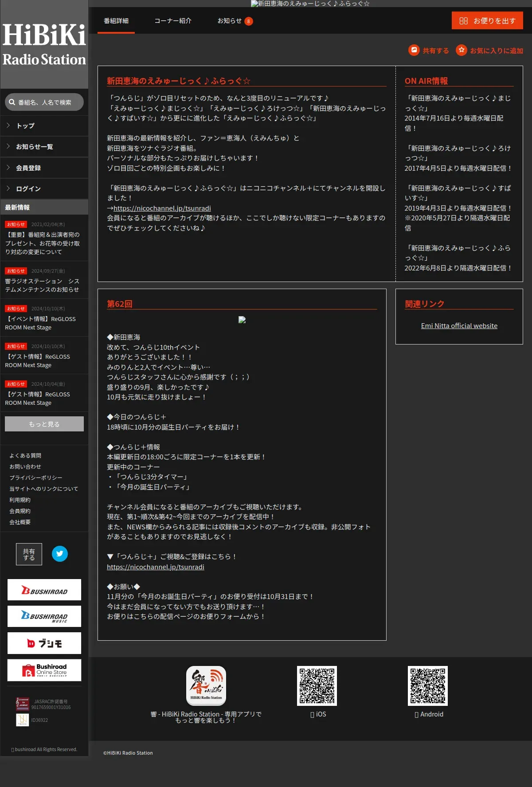Open 会員規約 footer link
This screenshot has width=532, height=787.
pyautogui.click(x=20, y=511)
